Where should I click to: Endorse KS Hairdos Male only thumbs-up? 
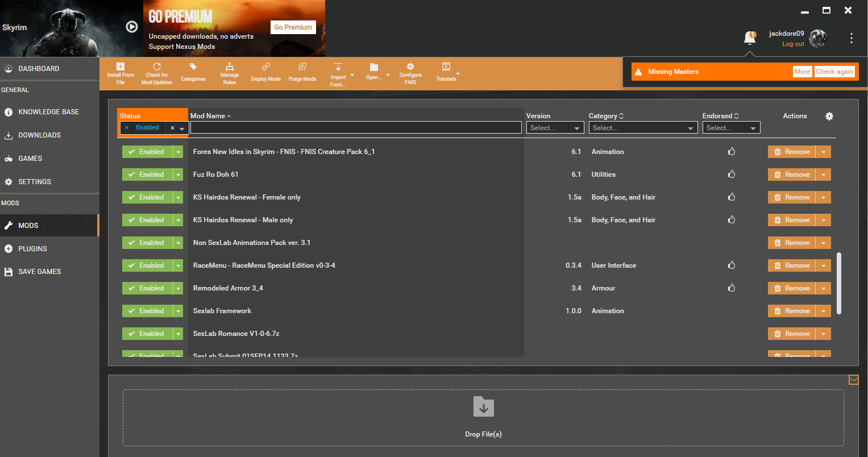[732, 219]
